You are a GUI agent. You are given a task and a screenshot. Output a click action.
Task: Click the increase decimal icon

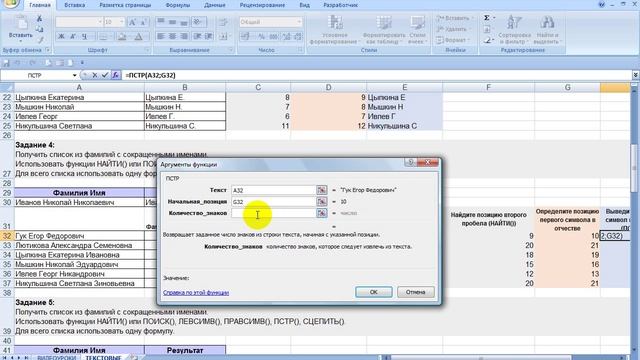(287, 37)
